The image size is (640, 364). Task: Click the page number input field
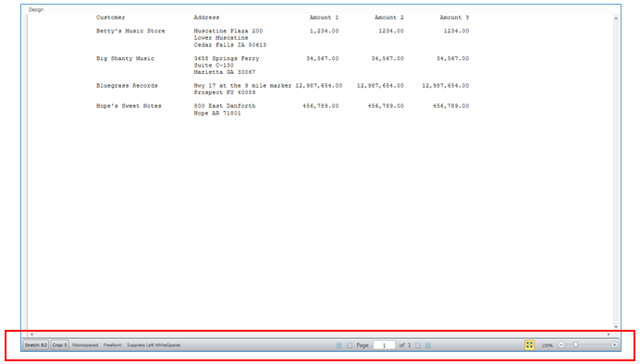pyautogui.click(x=384, y=346)
